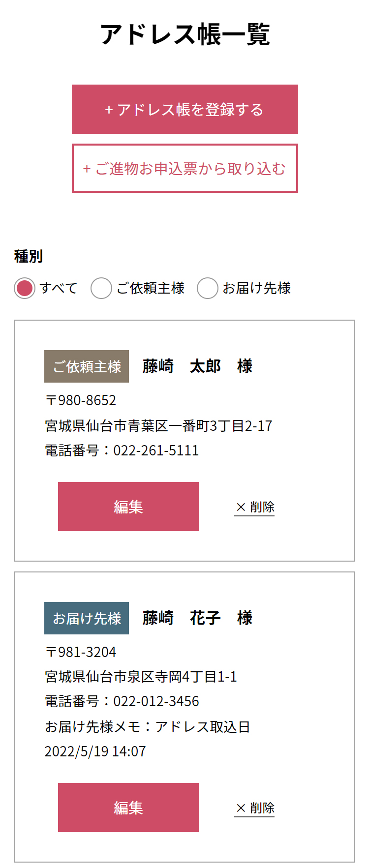Image resolution: width=369 pixels, height=868 pixels.
Task: Select the name 藤崎 太郎 様
Action: (x=197, y=366)
